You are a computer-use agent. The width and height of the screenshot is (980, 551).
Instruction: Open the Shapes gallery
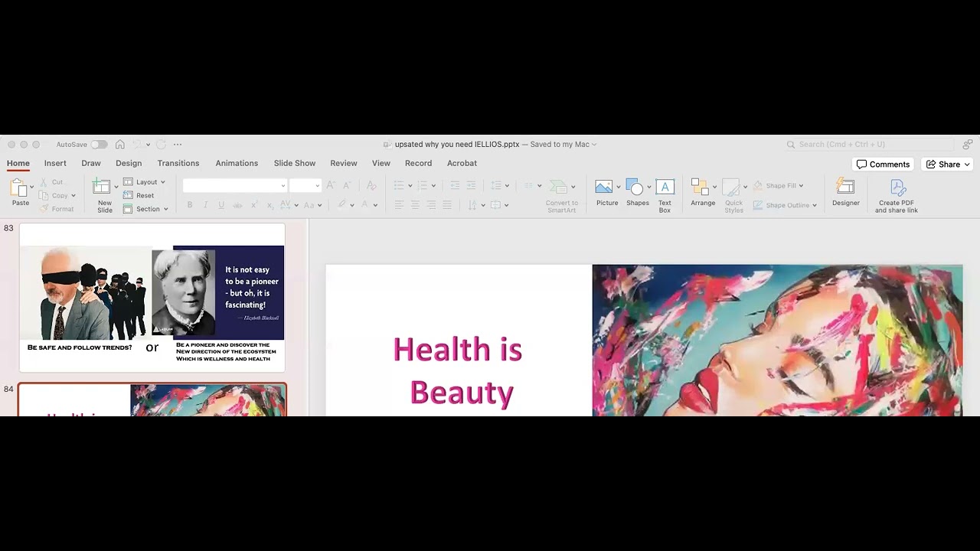click(637, 192)
